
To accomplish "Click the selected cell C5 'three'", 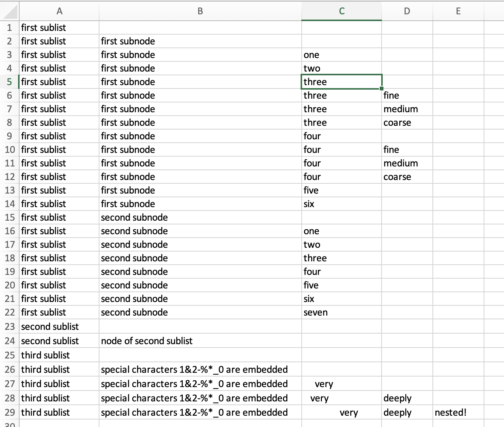I will (x=342, y=82).
